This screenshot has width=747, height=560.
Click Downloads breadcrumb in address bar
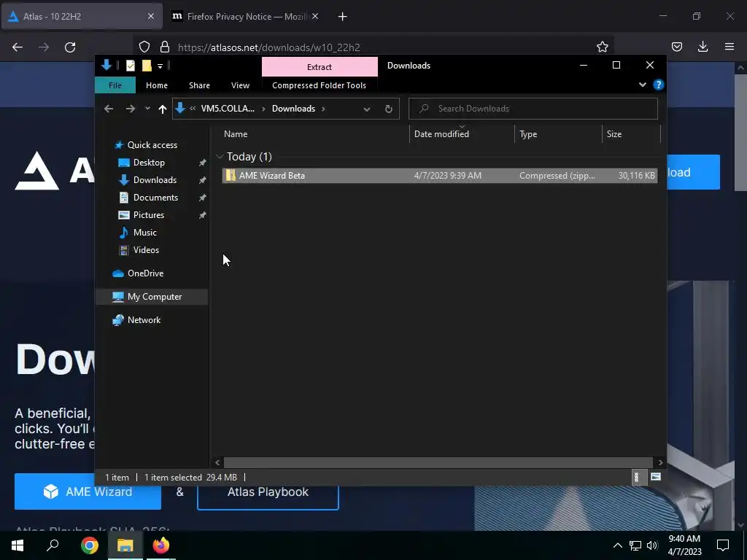tap(293, 109)
